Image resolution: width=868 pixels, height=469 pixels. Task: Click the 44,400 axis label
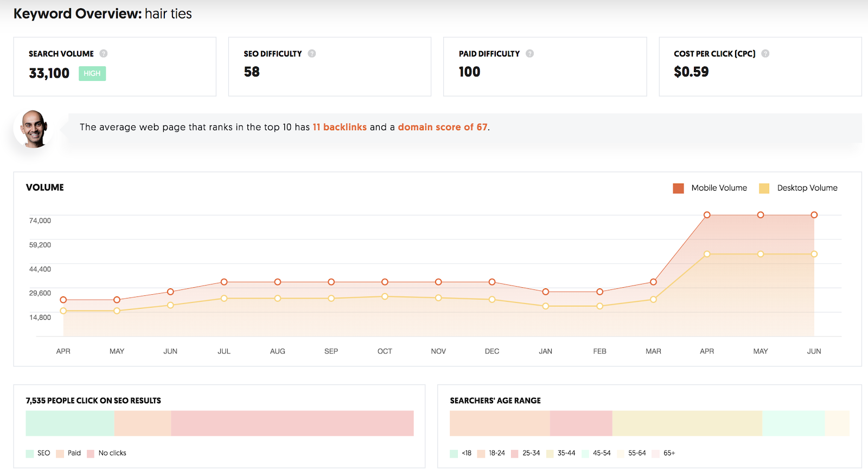(x=40, y=269)
